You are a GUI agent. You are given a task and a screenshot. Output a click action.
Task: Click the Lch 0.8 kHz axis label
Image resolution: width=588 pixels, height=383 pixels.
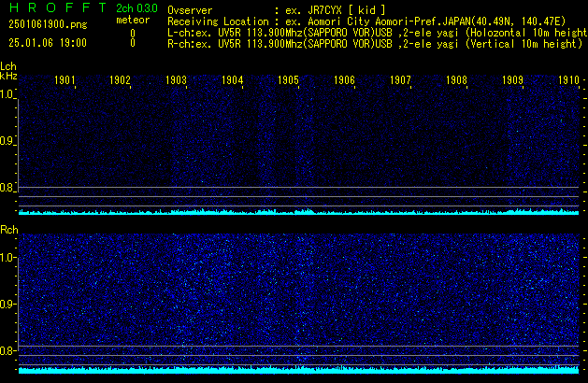[7, 188]
